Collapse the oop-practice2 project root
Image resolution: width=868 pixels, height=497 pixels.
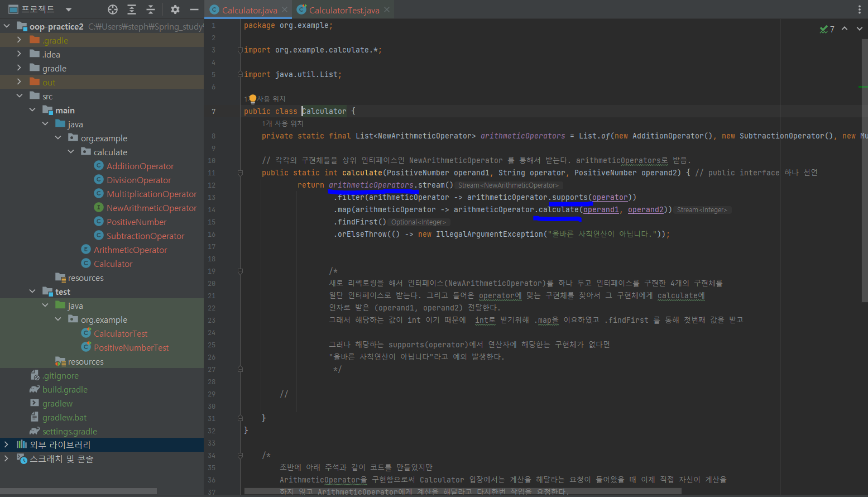[7, 26]
